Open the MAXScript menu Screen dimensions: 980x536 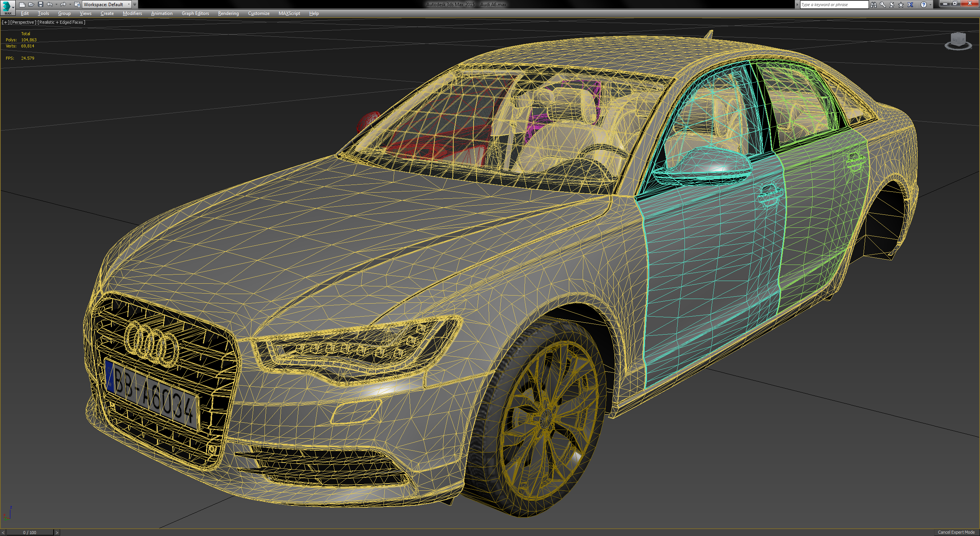[289, 13]
